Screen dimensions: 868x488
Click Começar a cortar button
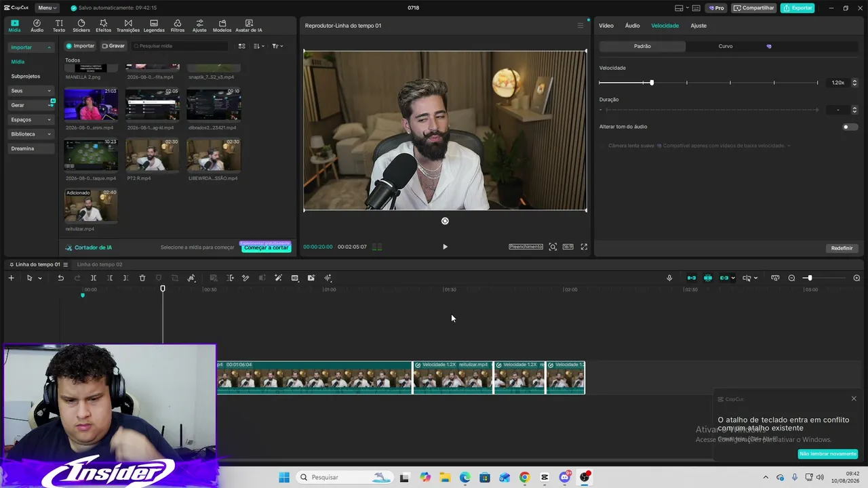pos(266,247)
